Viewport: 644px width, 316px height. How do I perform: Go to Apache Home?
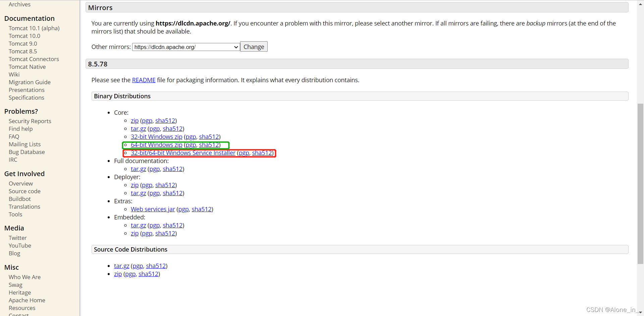pyautogui.click(x=27, y=300)
